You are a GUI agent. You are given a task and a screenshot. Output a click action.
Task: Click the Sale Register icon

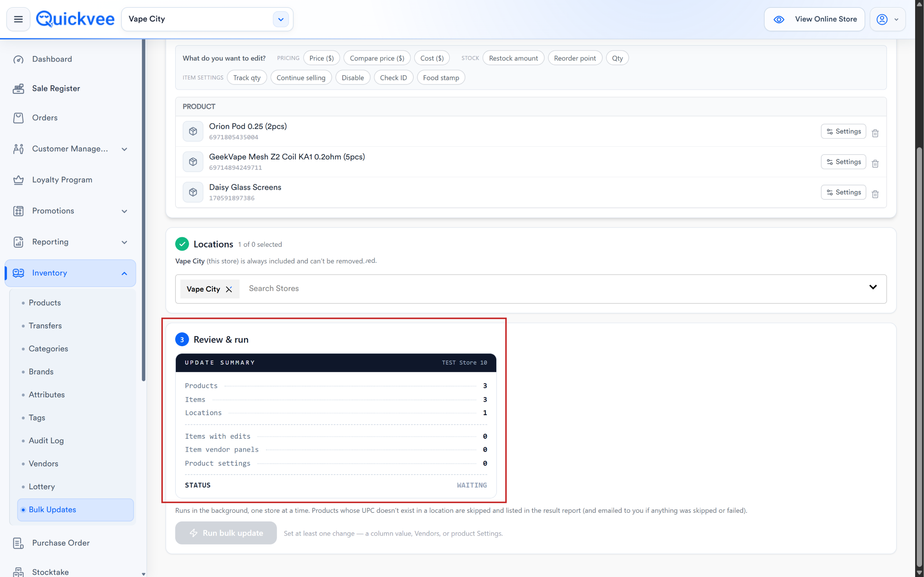(18, 88)
